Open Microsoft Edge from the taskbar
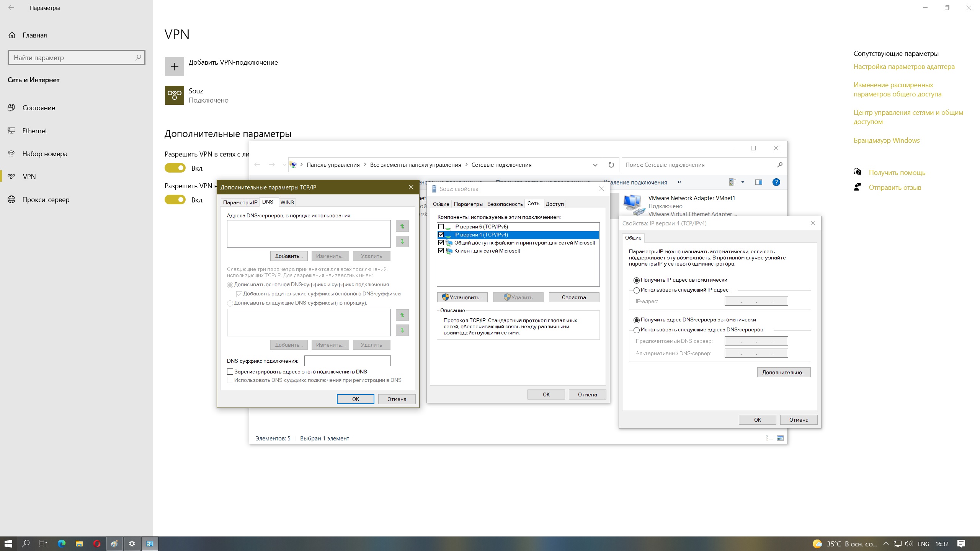The width and height of the screenshot is (980, 551). click(61, 543)
